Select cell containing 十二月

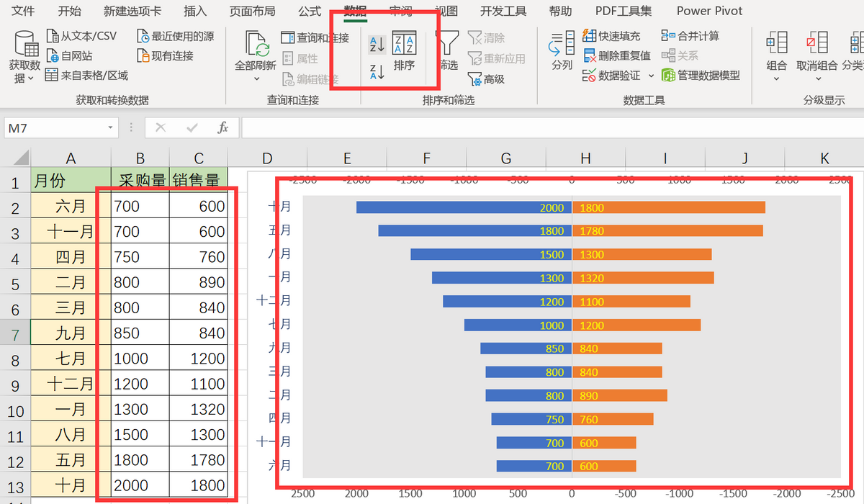point(71,384)
